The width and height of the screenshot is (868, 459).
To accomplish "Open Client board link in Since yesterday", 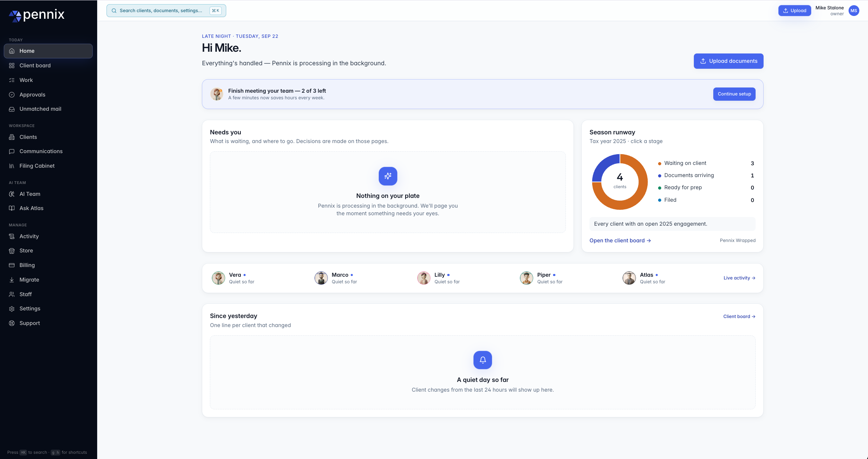I will 739,317.
